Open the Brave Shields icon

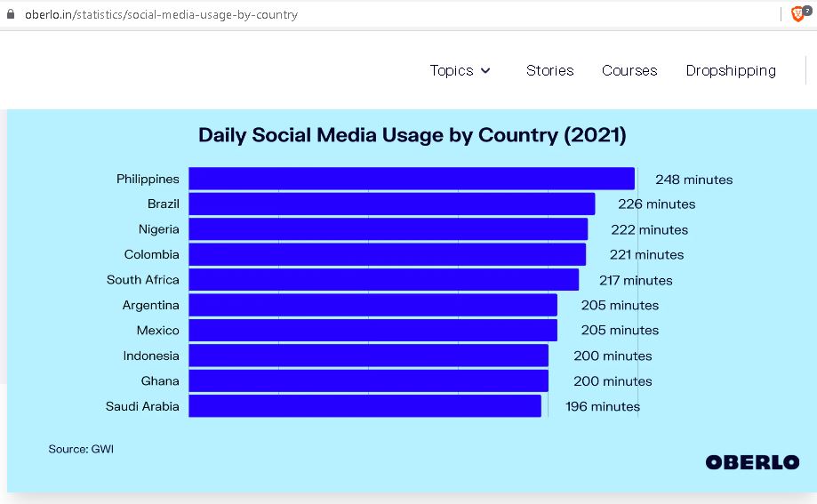coord(797,14)
